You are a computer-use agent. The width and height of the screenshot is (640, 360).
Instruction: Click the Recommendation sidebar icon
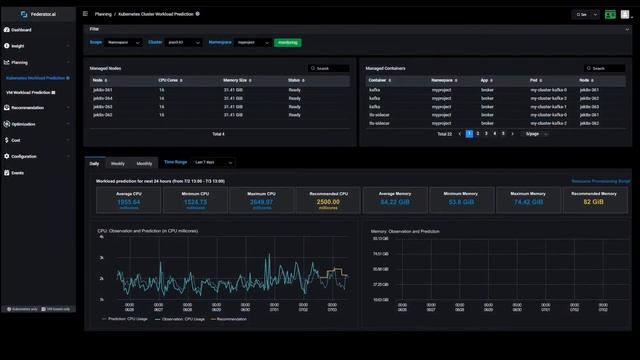tap(7, 107)
